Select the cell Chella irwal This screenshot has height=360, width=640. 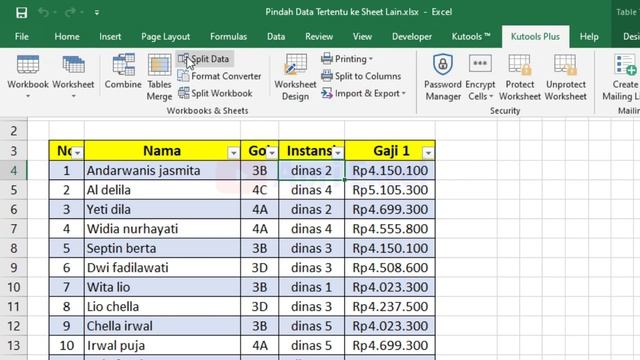pyautogui.click(x=162, y=326)
